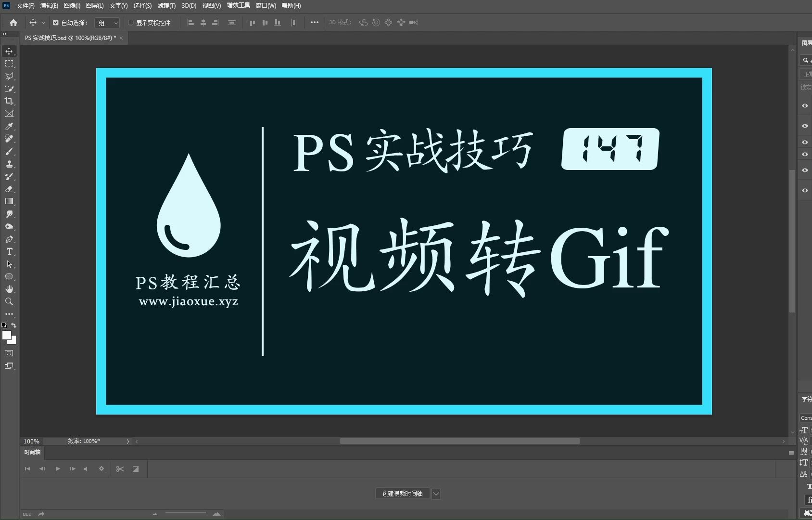Hide the top layer using its eye icon
This screenshot has height=520, width=812.
pos(805,106)
